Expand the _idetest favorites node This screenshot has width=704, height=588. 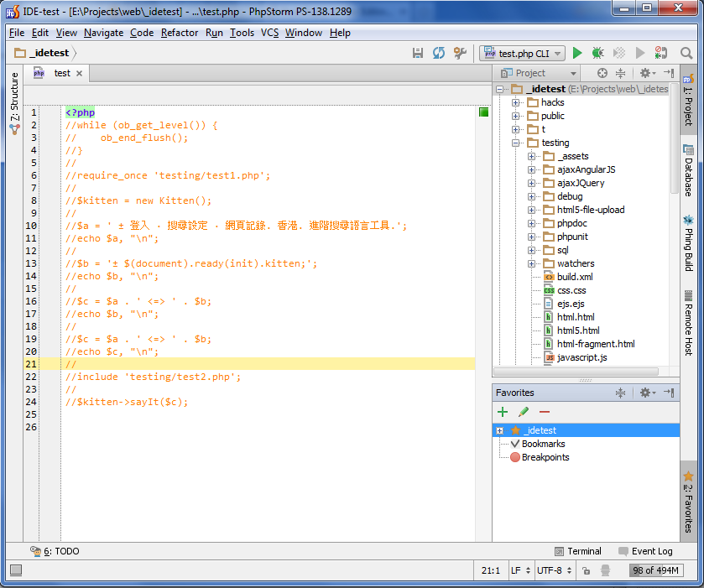pos(500,430)
